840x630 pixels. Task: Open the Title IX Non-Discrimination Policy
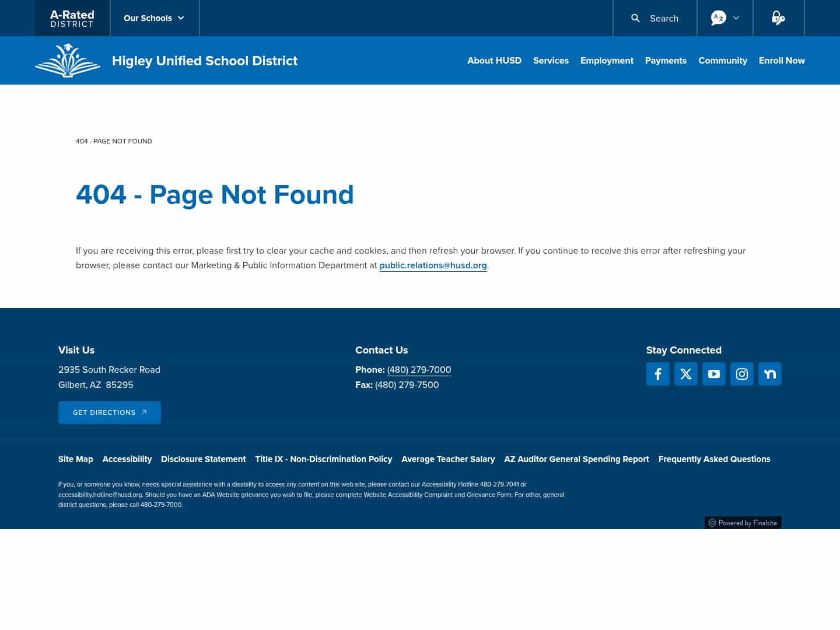coord(324,459)
